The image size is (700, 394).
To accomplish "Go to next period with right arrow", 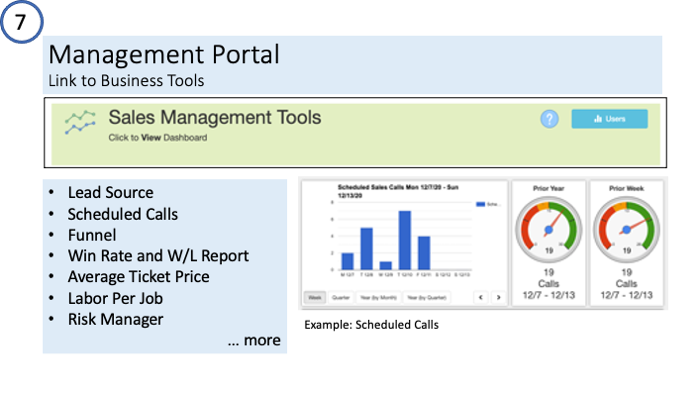I will point(499,297).
